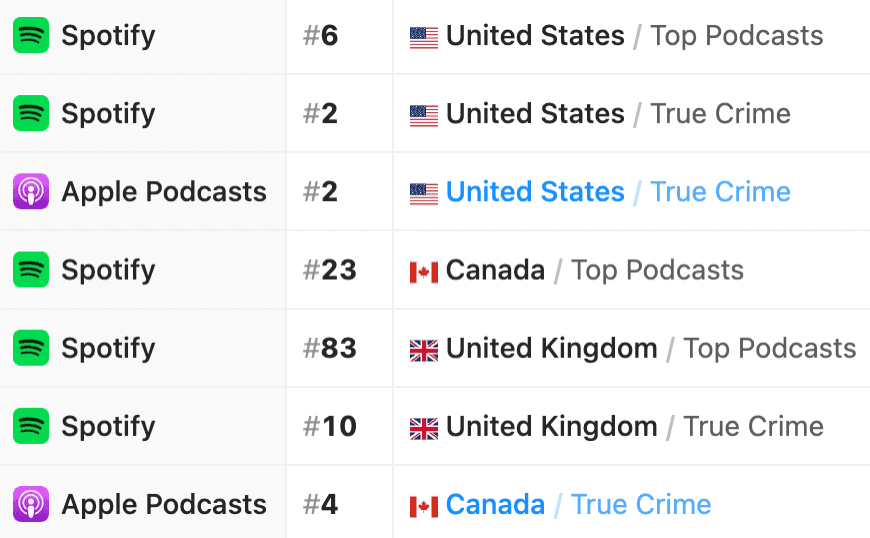Click the US flag beside the Top Podcasts chart
870x538 pixels.
[x=424, y=37]
